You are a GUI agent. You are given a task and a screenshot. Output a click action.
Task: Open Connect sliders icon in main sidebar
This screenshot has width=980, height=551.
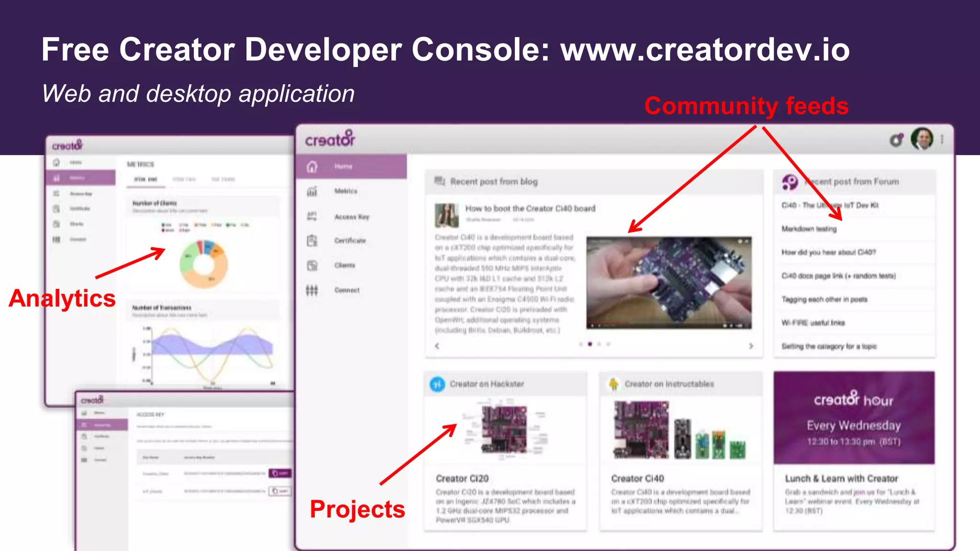click(312, 290)
